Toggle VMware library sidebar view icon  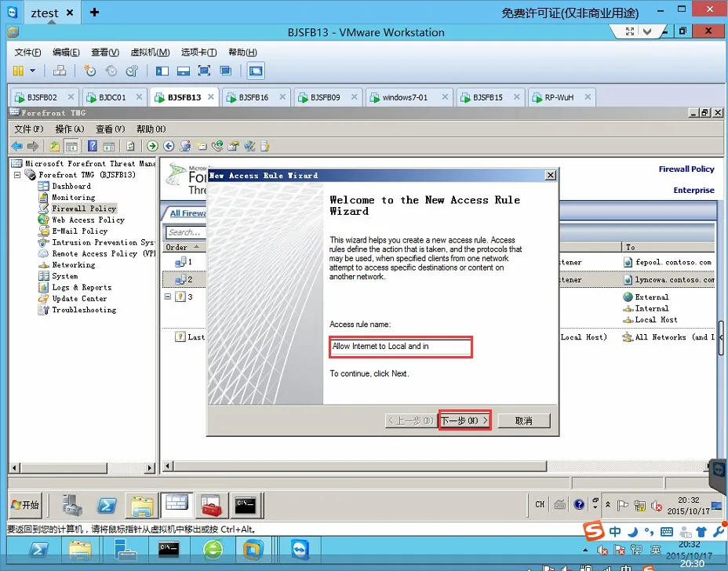click(x=162, y=71)
